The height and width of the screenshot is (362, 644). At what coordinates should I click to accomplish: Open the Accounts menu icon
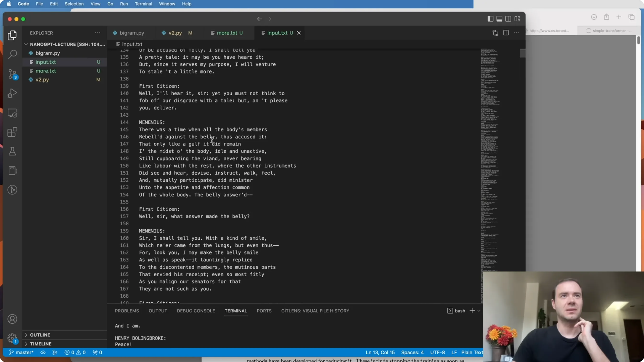(12, 319)
